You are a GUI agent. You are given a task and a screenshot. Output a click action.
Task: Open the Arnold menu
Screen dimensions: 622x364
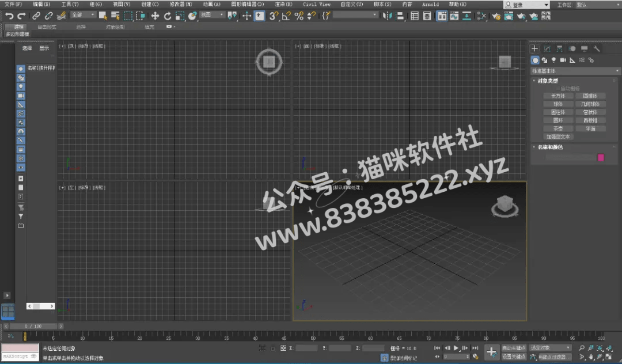click(x=430, y=5)
